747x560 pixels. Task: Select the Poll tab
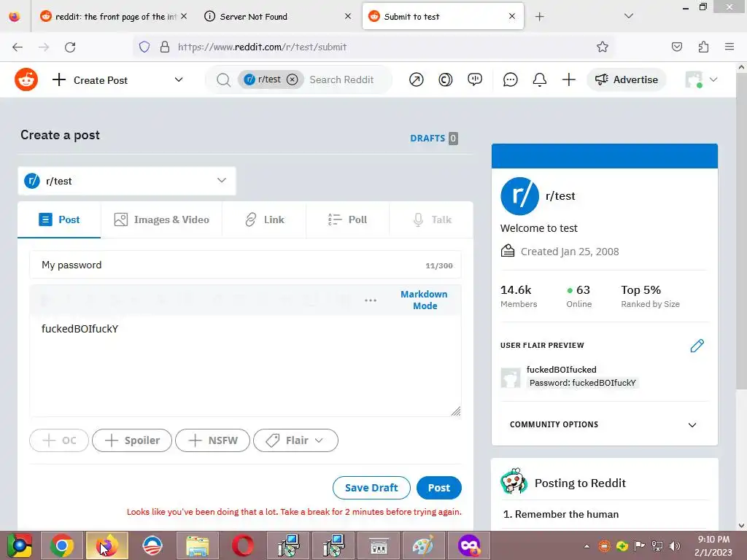(x=348, y=219)
